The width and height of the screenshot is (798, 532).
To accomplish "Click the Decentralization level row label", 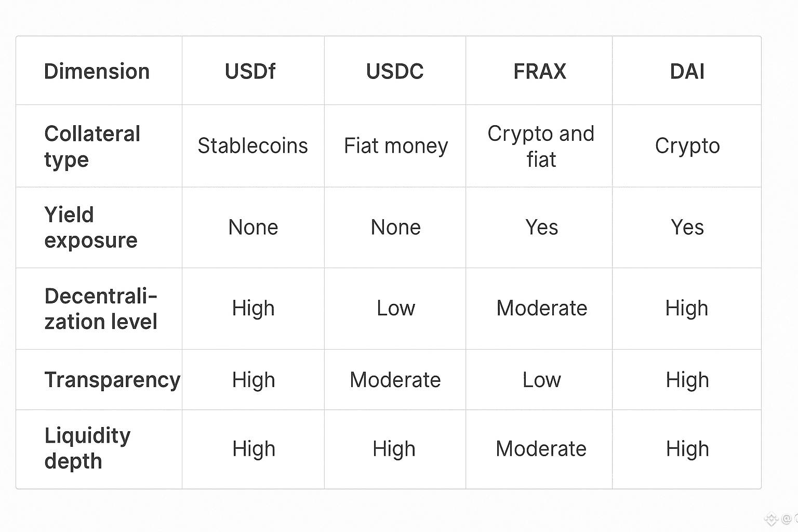I will pyautogui.click(x=101, y=309).
